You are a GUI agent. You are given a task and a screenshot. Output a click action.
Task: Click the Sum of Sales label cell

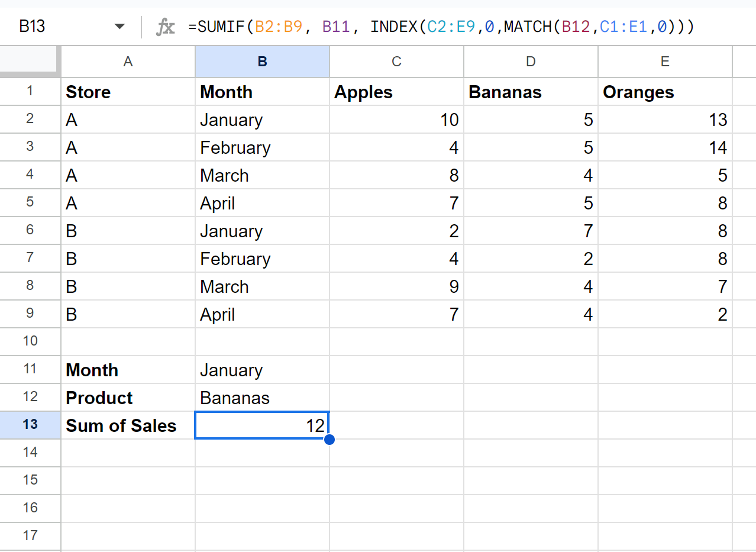tap(128, 425)
